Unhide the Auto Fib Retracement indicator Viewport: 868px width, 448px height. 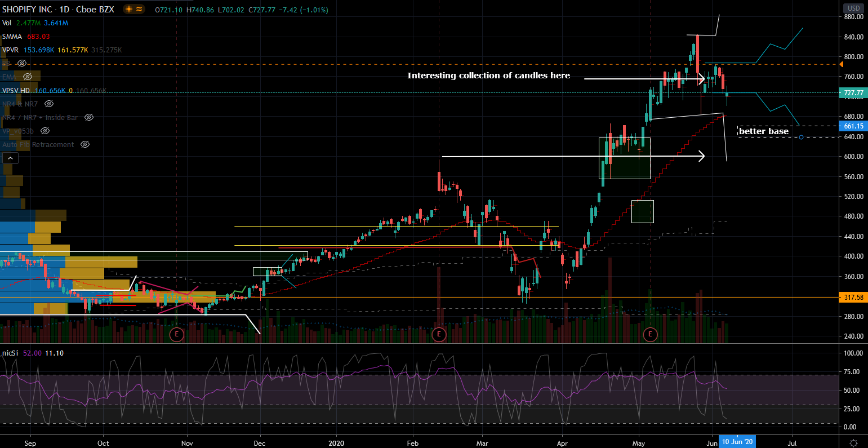(x=85, y=145)
